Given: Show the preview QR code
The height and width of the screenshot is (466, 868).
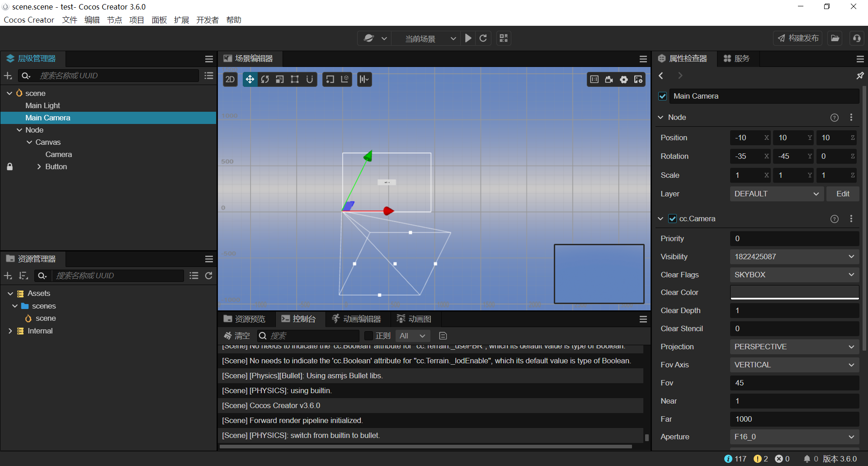Looking at the screenshot, I should 504,38.
